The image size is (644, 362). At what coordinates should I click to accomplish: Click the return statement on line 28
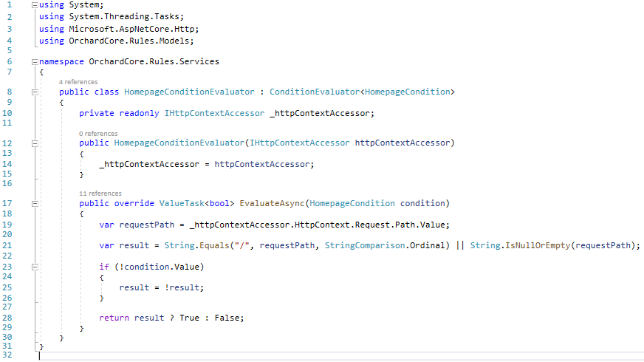[171, 318]
